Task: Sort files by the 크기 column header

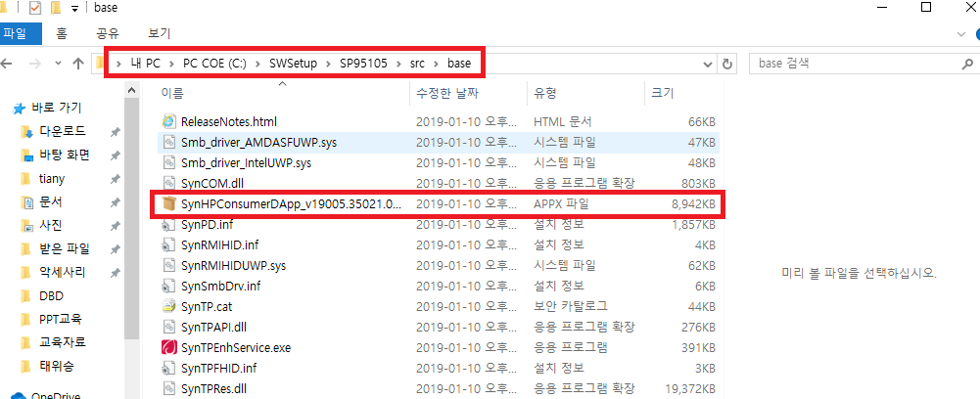Action: coord(661,93)
